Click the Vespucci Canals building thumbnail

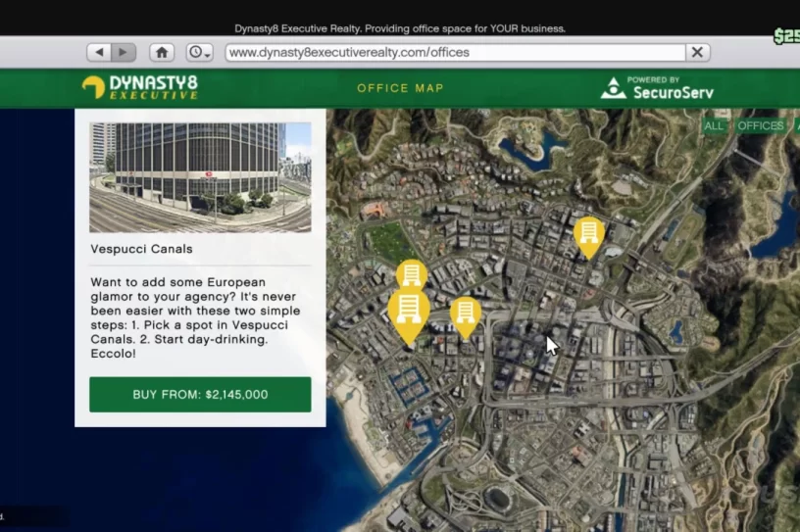[200, 177]
